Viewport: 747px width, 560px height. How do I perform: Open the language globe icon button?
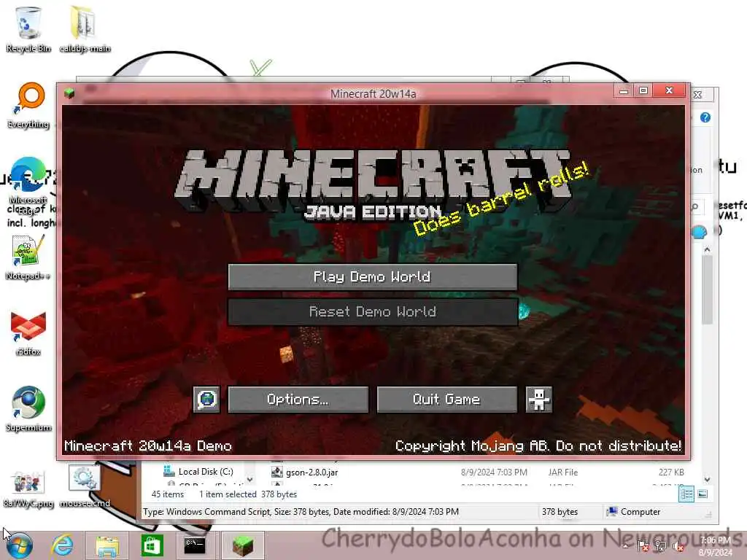click(x=206, y=399)
